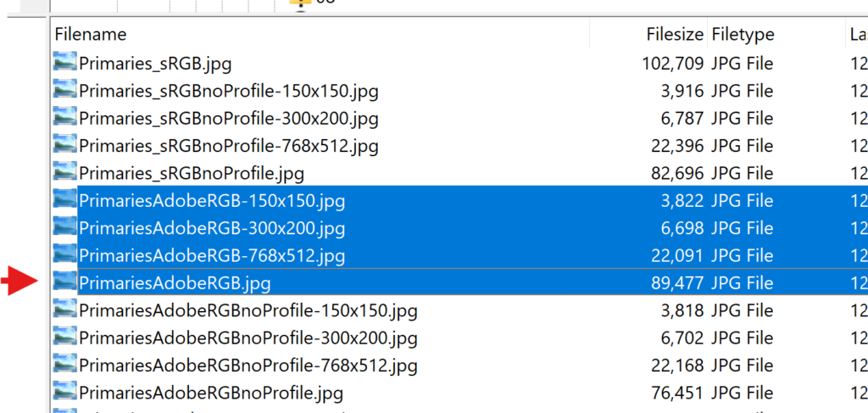Screen dimensions: 868x413
Task: Click the 6,702 filesize value
Action: (x=682, y=338)
